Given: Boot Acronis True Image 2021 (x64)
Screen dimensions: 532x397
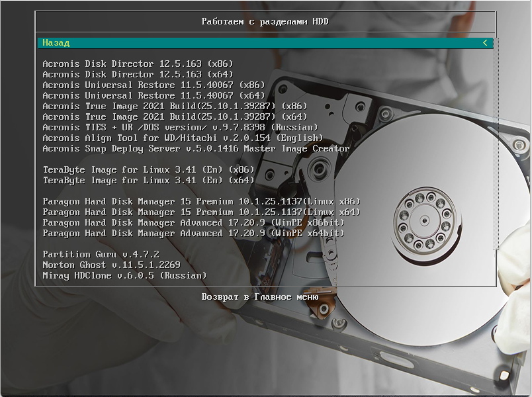Looking at the screenshot, I should click(175, 117).
